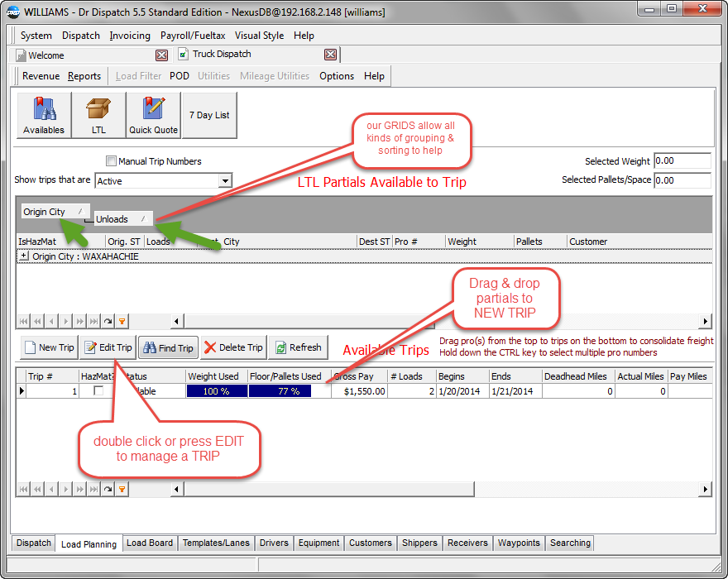
Task: Open the Availables binoculars tool
Action: [44, 115]
